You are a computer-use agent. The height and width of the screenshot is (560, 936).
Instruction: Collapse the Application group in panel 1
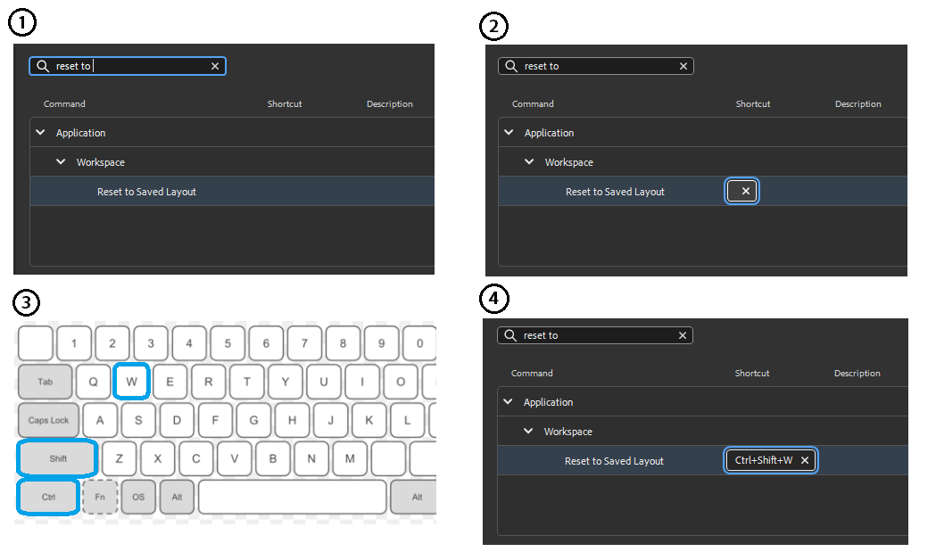click(40, 131)
